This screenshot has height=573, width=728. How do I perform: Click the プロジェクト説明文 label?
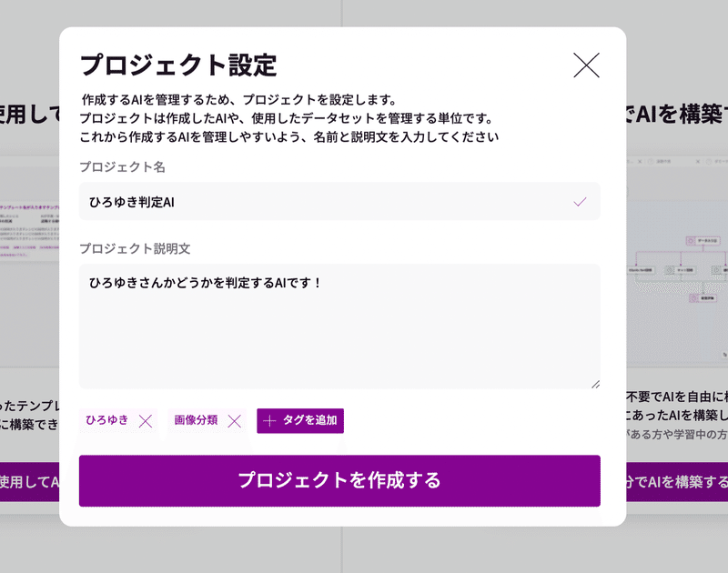pos(135,248)
